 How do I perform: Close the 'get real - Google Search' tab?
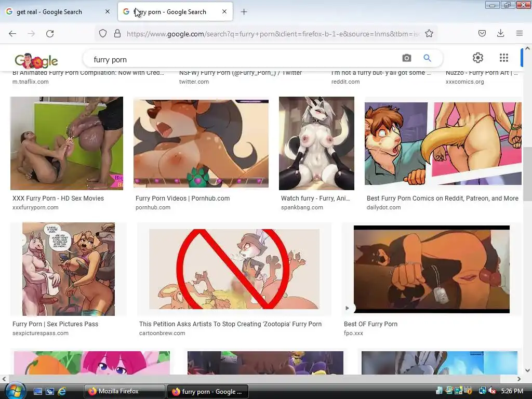pyautogui.click(x=108, y=11)
